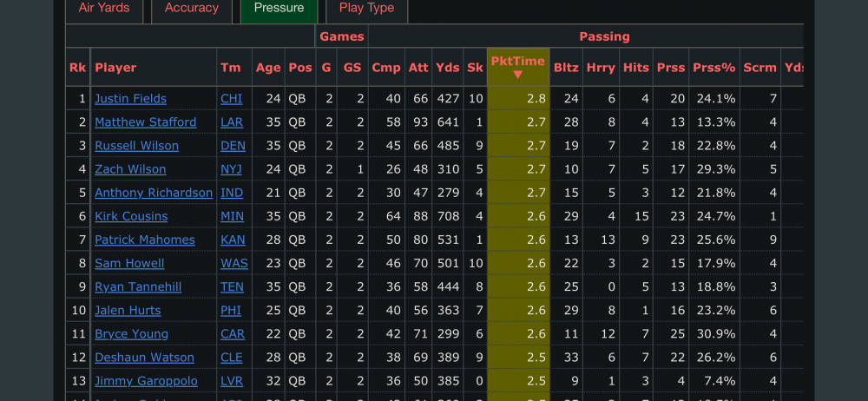Screen dimensions: 868x401
Task: Sort table by Player column header
Action: coord(115,68)
